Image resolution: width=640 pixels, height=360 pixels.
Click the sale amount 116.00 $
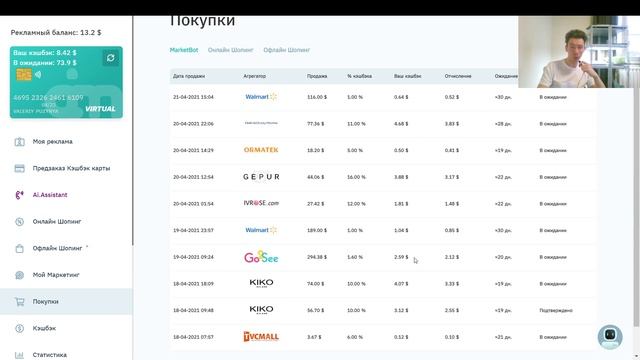click(x=317, y=97)
